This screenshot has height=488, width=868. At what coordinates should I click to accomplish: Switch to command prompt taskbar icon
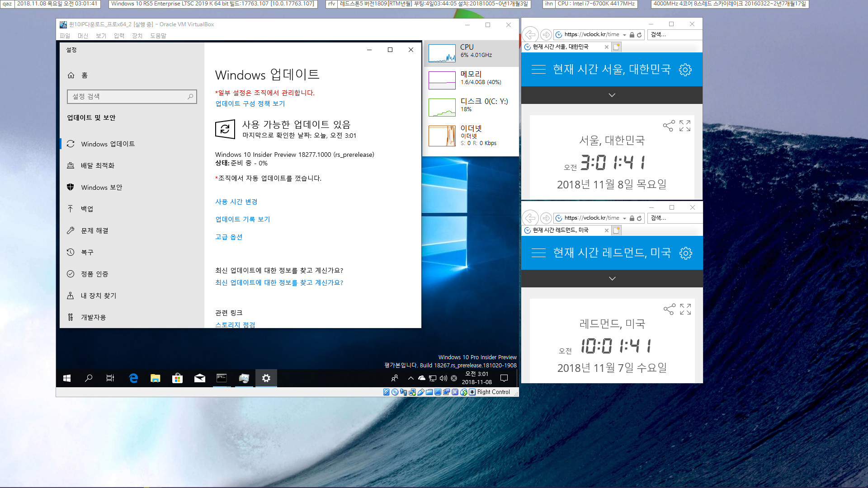pyautogui.click(x=222, y=378)
